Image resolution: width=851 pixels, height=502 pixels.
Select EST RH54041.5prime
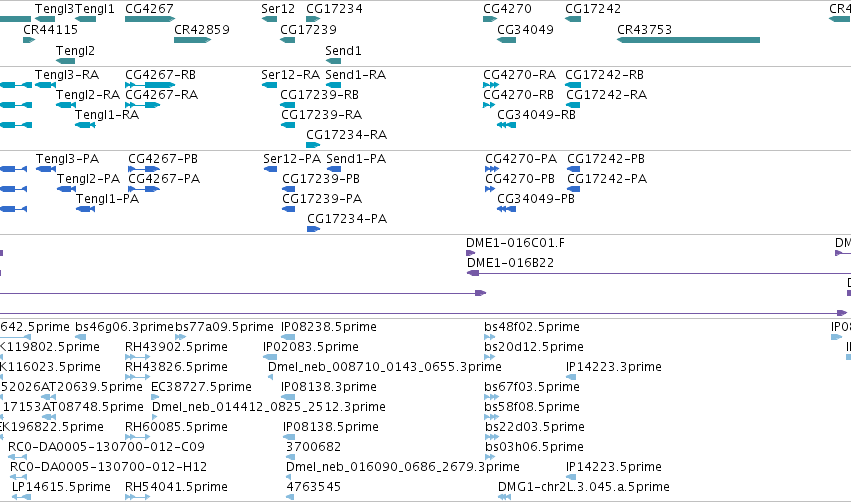(x=176, y=487)
